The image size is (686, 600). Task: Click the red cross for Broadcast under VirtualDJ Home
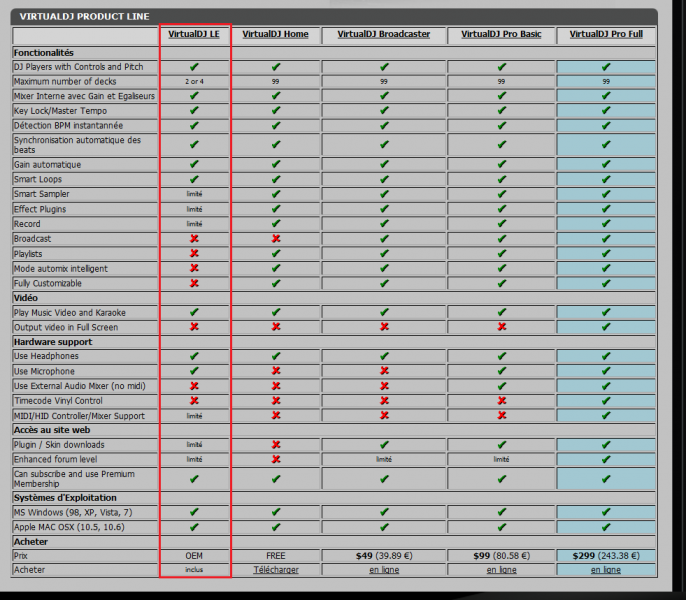click(276, 239)
